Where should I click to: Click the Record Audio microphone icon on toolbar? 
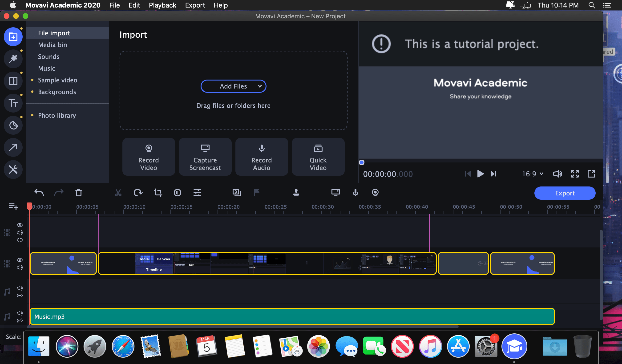coord(355,193)
